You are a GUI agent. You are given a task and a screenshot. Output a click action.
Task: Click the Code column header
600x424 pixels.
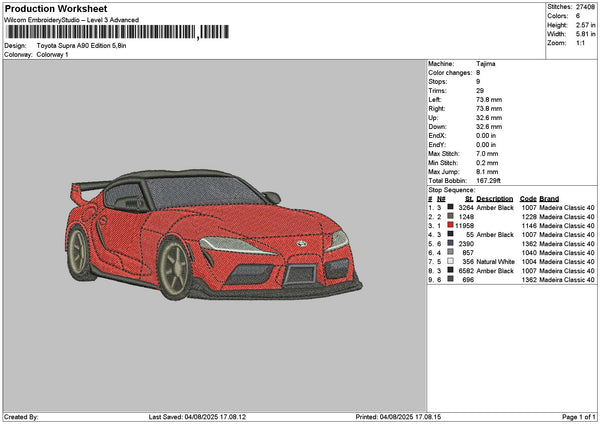coord(528,198)
